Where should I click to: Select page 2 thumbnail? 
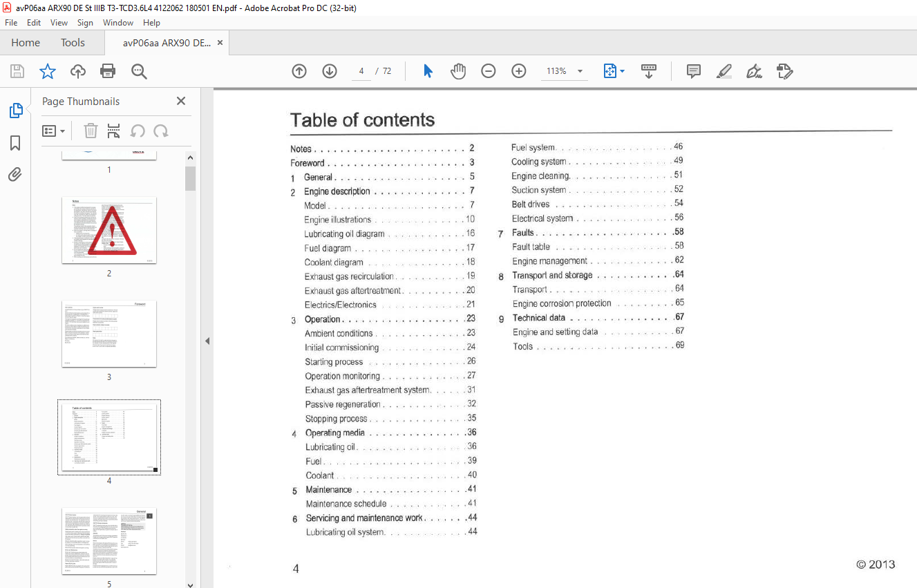[x=109, y=230]
